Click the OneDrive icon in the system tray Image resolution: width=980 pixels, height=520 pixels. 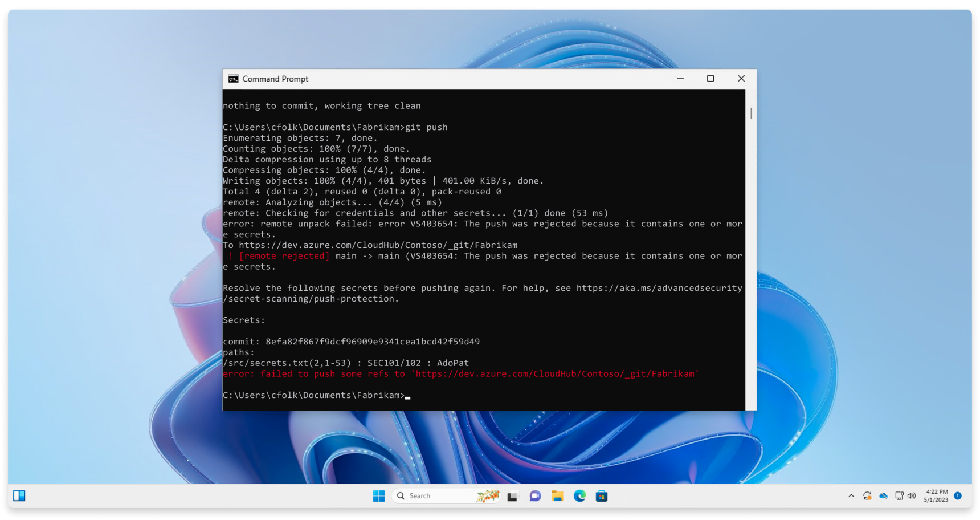tap(883, 496)
